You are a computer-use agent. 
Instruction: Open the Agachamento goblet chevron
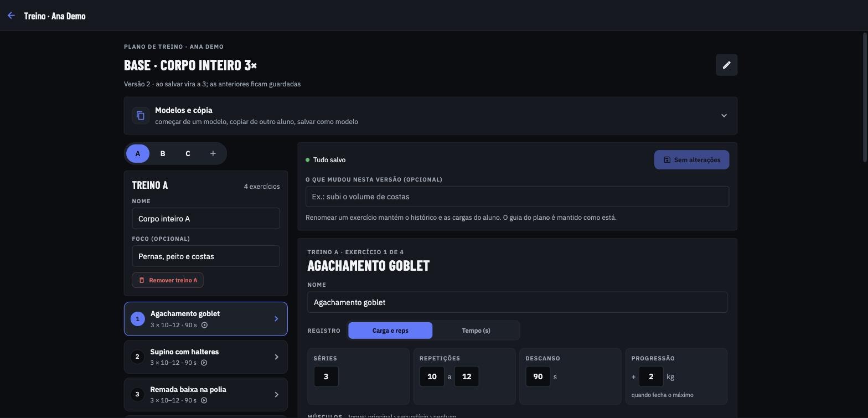[x=276, y=319]
